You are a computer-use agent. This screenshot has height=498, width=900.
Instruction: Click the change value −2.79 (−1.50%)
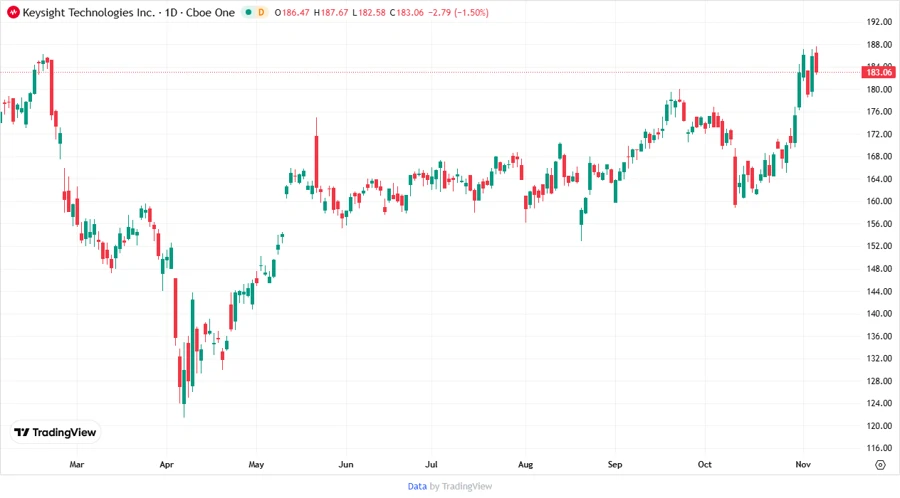pyautogui.click(x=459, y=12)
